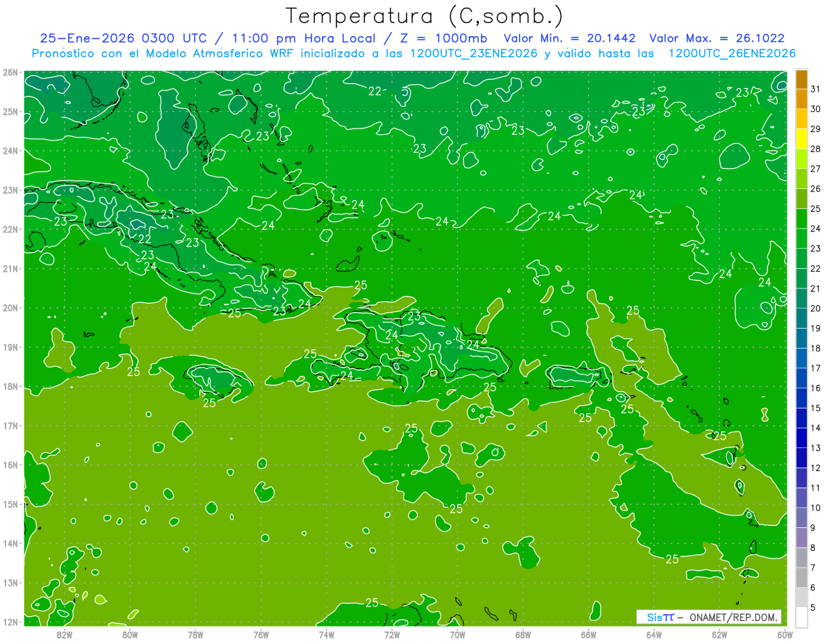Click the 19 label on the color scale

(x=815, y=328)
